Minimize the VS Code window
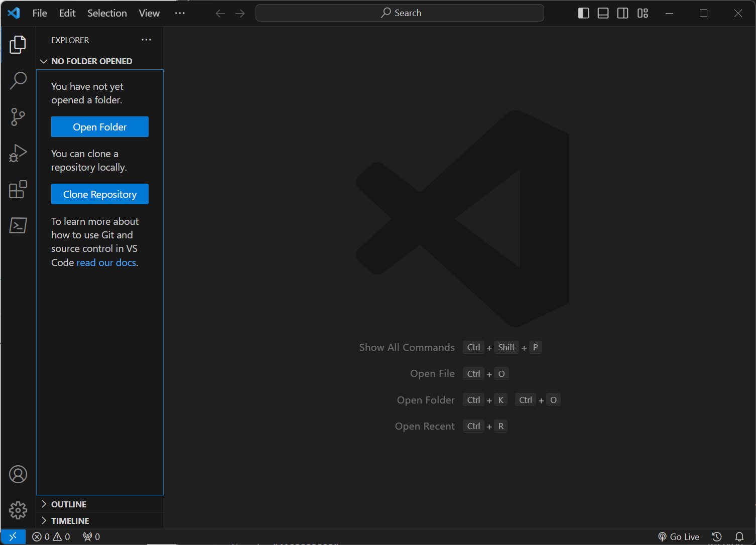The width and height of the screenshot is (756, 545). 669,13
